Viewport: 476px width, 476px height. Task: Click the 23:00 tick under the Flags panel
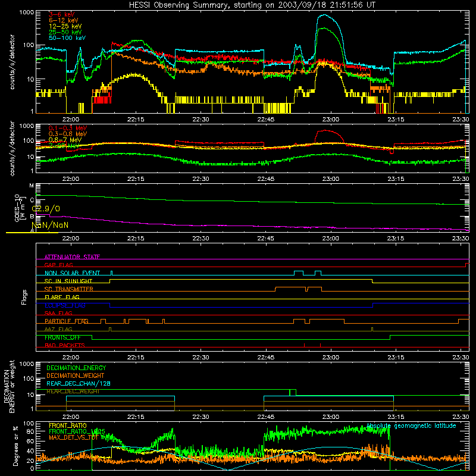click(x=331, y=358)
